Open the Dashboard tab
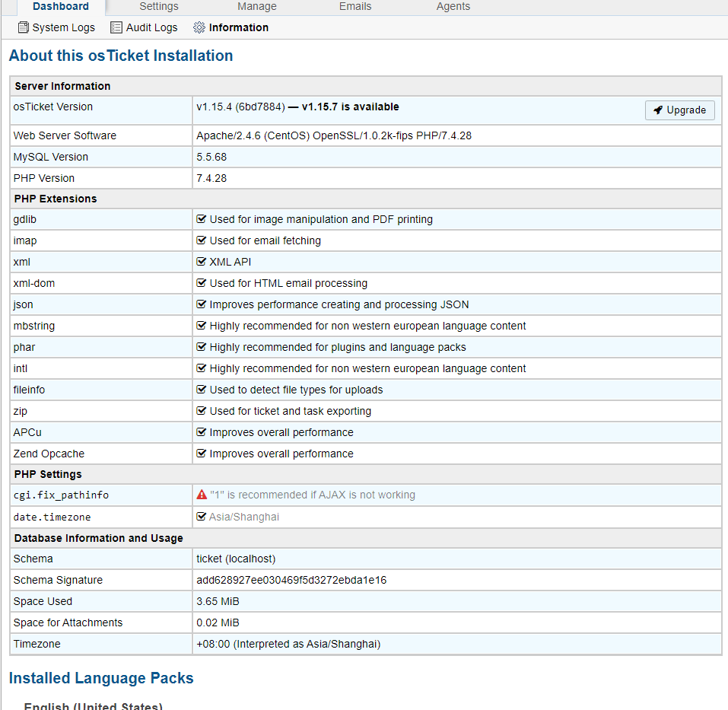 coord(61,7)
